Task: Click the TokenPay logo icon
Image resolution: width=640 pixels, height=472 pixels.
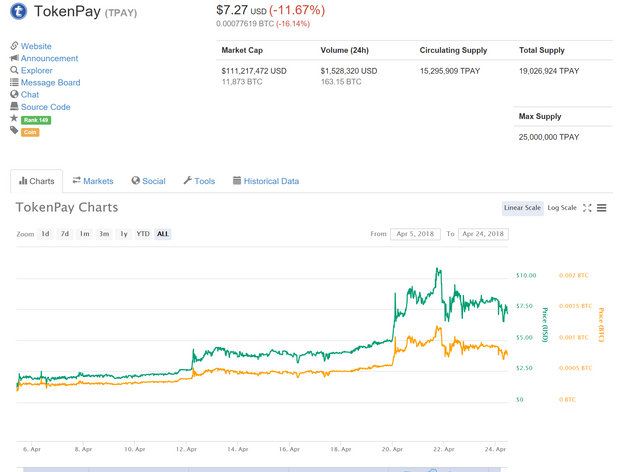Action: click(18, 11)
